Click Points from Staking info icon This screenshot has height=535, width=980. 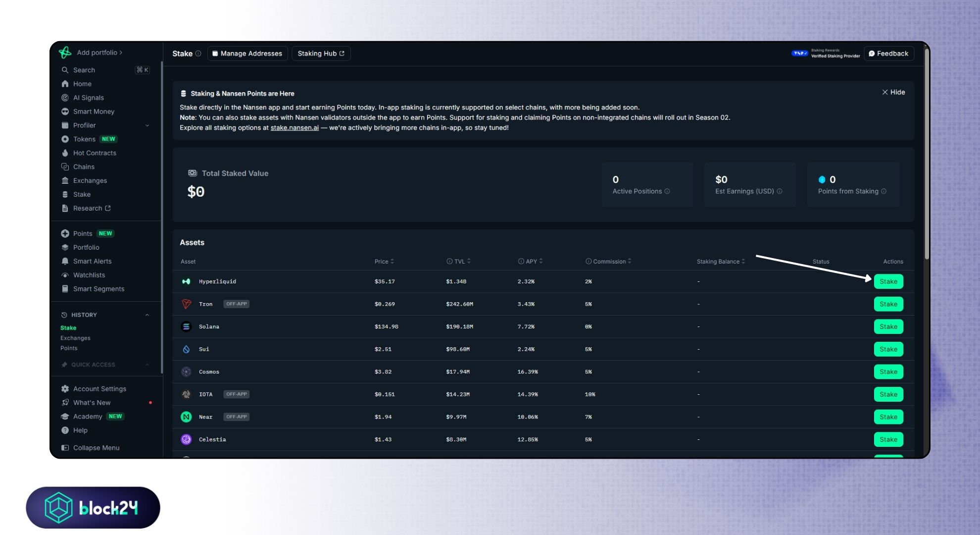click(x=884, y=191)
